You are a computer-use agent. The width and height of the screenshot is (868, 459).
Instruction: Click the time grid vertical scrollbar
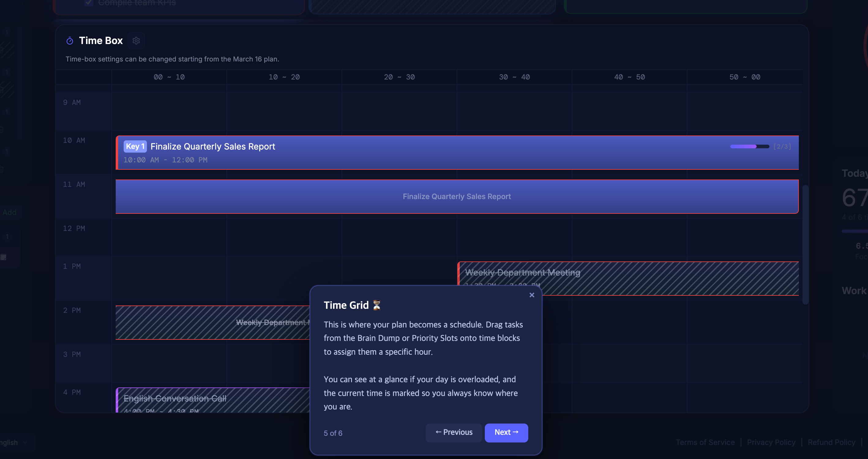tap(805, 244)
